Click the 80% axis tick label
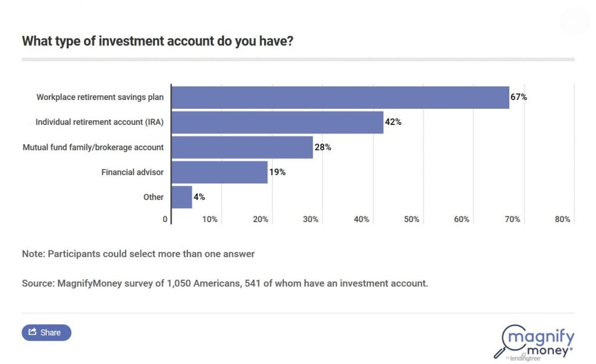Screen dimensions: 596x364 [x=562, y=219]
